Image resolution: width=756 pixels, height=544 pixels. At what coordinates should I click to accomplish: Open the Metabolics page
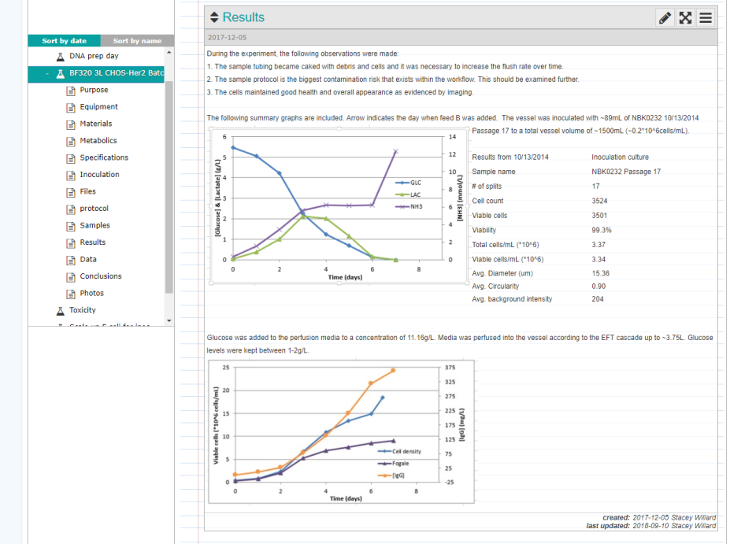[98, 141]
